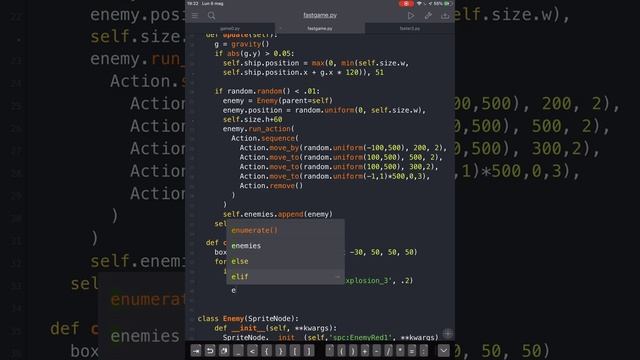The width and height of the screenshot is (640, 360).
Task: Dismiss keyboard with down chevron key
Action: 444,351
